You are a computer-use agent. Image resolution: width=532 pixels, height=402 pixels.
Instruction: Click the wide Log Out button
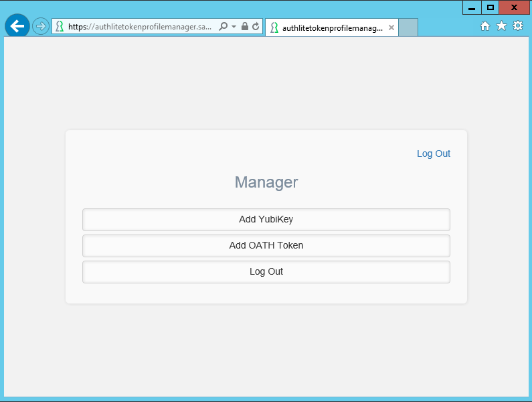(266, 272)
